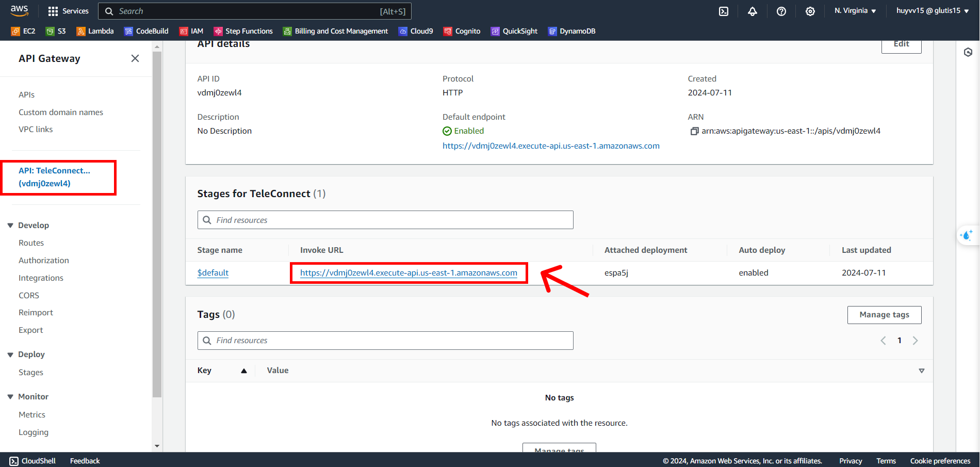Focus the top Search bar
Image resolution: width=980 pixels, height=467 pixels.
(x=255, y=11)
